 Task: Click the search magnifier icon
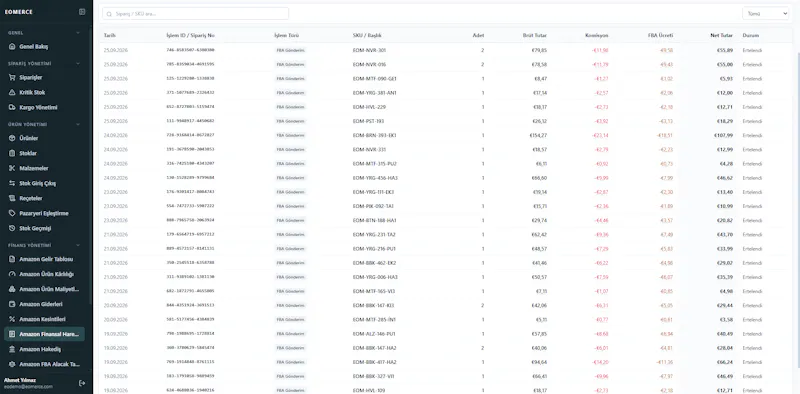tap(109, 14)
